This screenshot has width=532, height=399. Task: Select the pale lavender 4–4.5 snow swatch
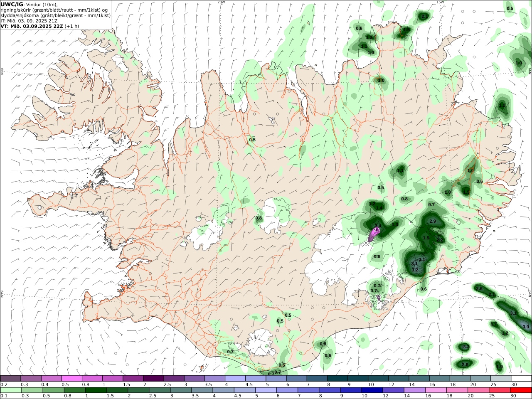[235, 379]
